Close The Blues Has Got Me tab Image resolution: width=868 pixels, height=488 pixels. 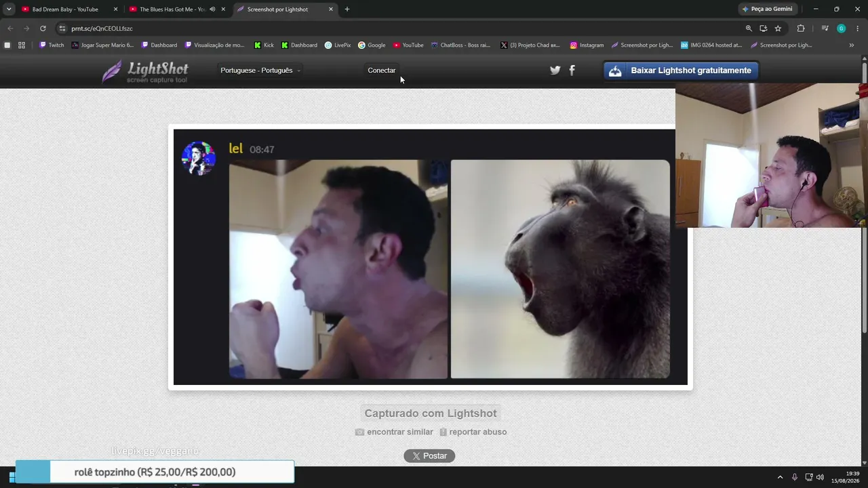(223, 9)
